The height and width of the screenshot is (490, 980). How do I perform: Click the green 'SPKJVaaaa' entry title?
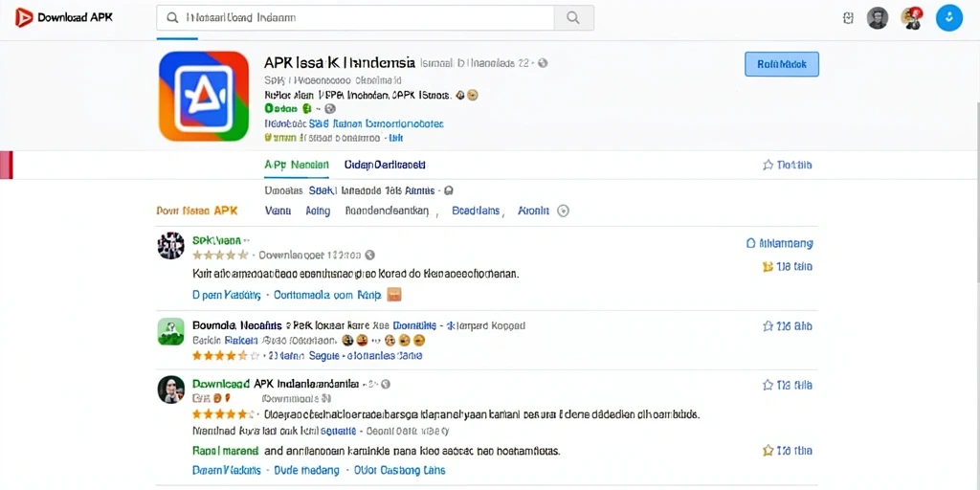point(217,240)
